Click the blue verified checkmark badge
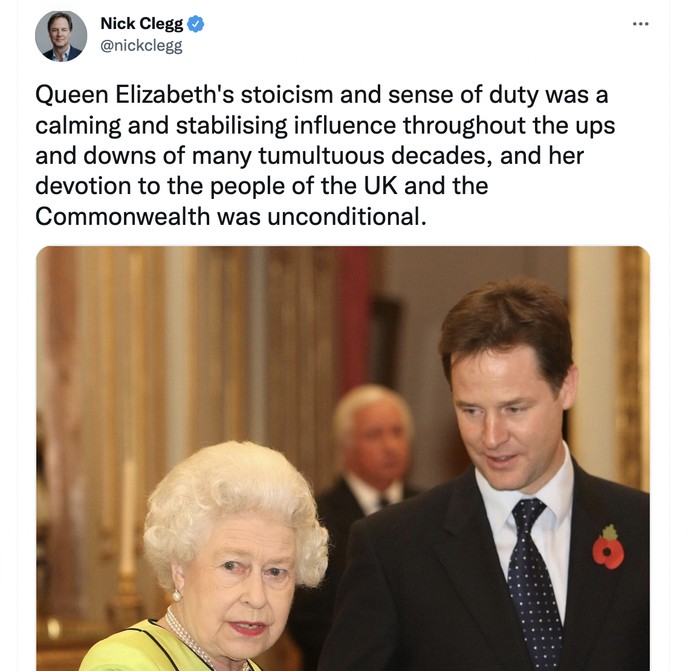 click(x=196, y=24)
